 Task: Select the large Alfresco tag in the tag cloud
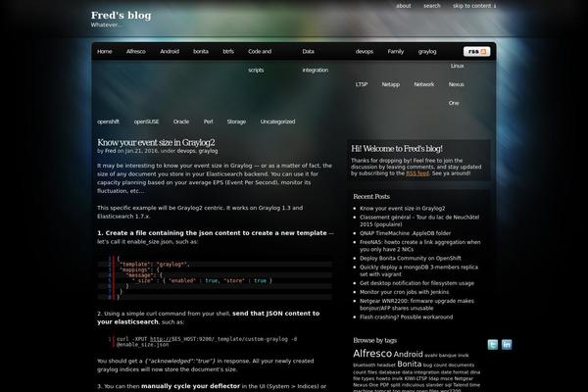point(372,354)
